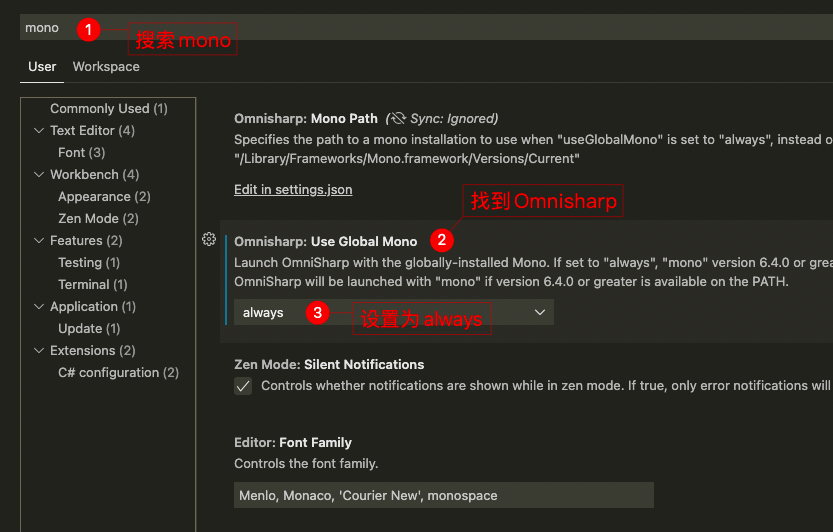The image size is (833, 532).
Task: Select Workbench (4) tree label
Action: [95, 174]
